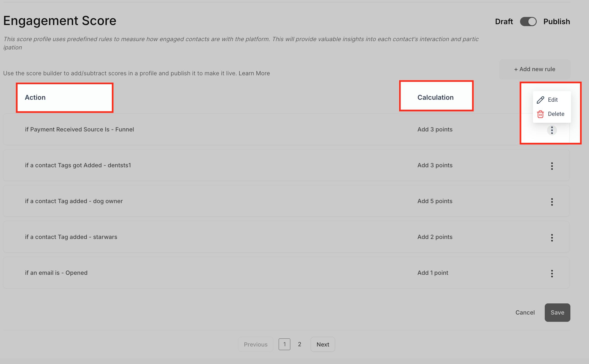The image size is (589, 364).
Task: Click the pencil Edit icon in popup
Action: click(540, 100)
